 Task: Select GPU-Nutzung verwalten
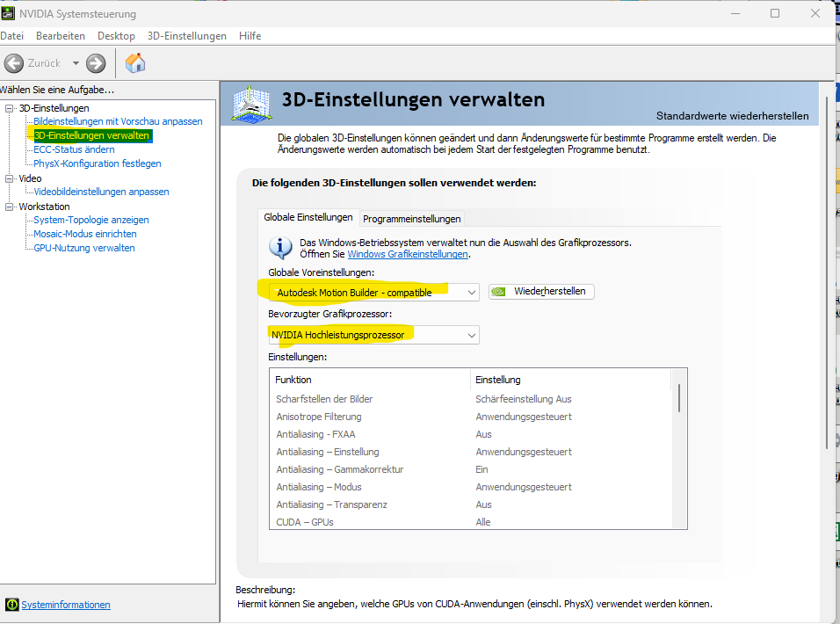84,248
